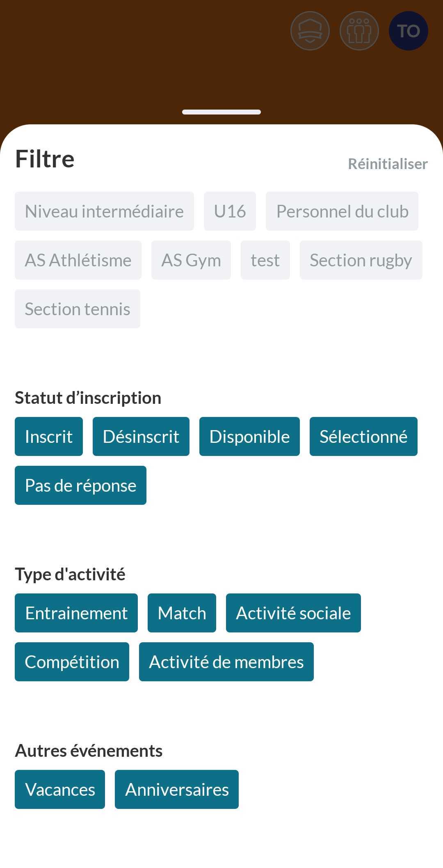
Task: Turn off the Désinscrit status
Action: (x=141, y=436)
